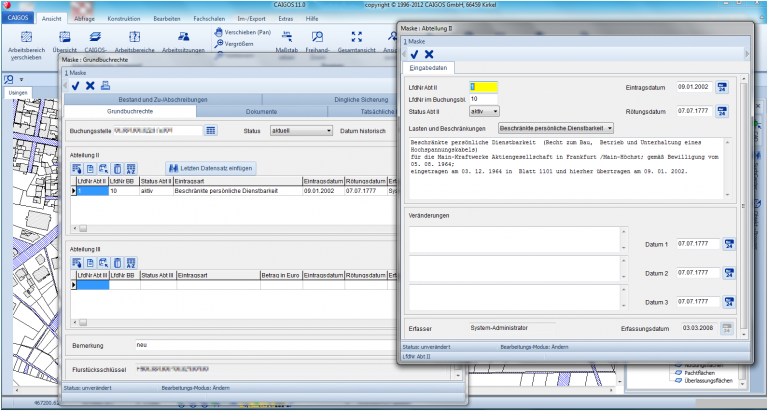
Task: Select Überlassungsflächen in the layer tree
Action: coord(708,381)
